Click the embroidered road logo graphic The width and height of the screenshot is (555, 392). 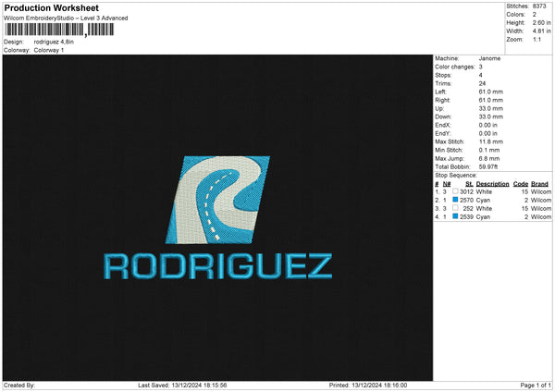pyautogui.click(x=217, y=200)
